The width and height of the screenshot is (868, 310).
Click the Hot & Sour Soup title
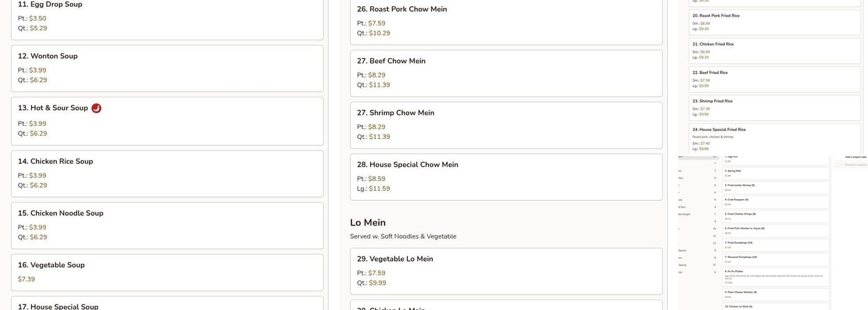pyautogui.click(x=53, y=108)
